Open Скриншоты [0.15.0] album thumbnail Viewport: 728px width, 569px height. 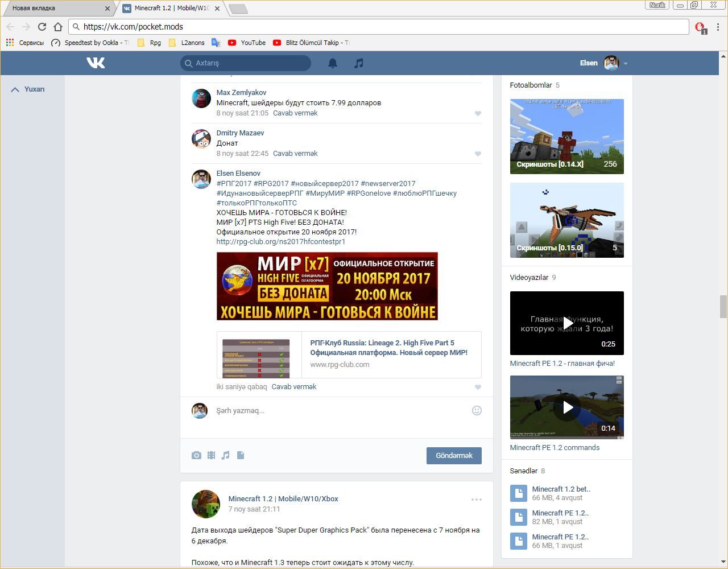click(567, 220)
